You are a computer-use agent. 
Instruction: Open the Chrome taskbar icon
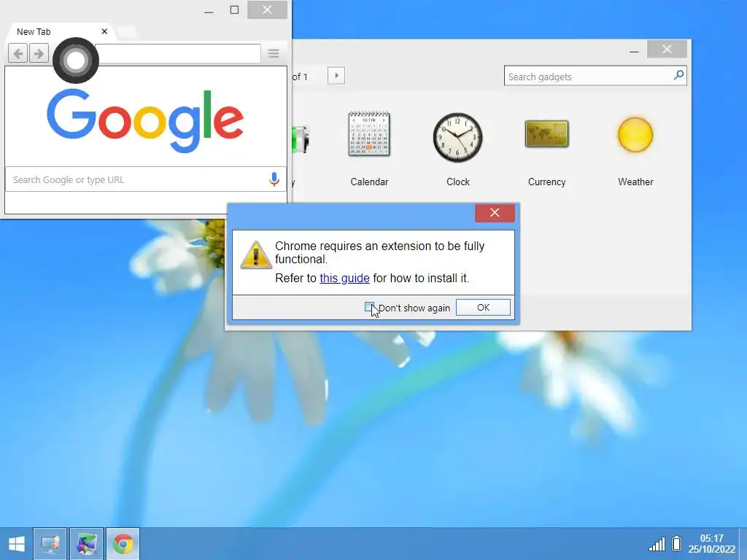pyautogui.click(x=123, y=544)
